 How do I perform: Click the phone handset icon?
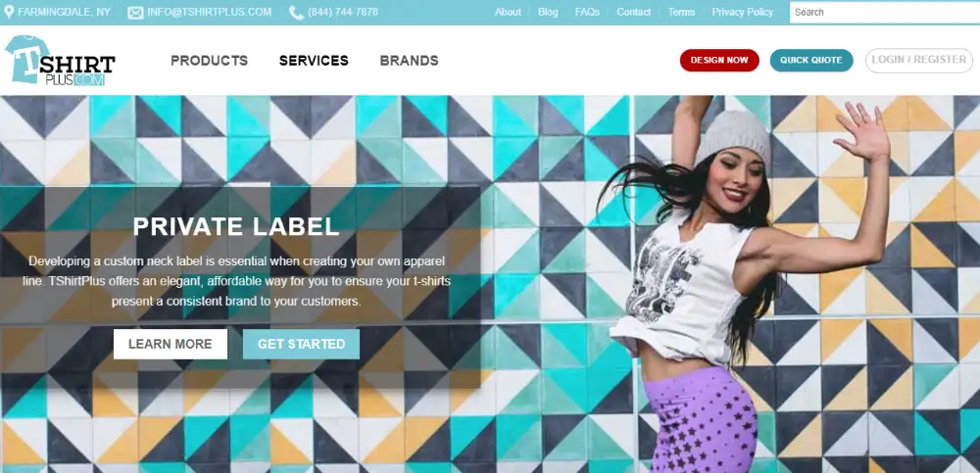click(x=296, y=13)
